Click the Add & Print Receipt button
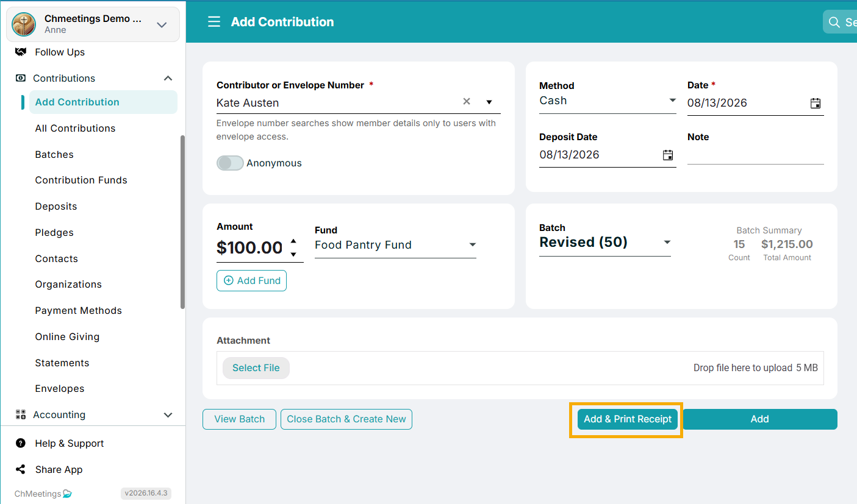Screen dimensions: 857x504 pos(628,419)
